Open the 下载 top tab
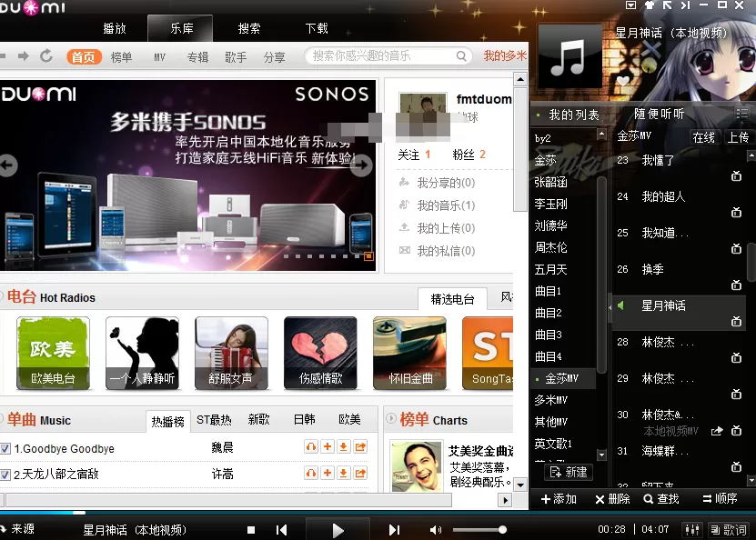The width and height of the screenshot is (756, 540). (x=317, y=28)
